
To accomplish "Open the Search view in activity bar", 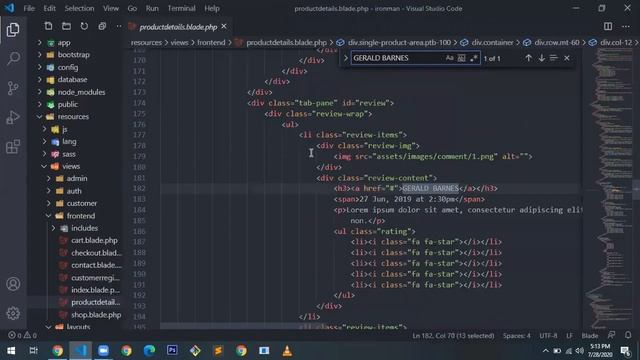I will 13,58.
